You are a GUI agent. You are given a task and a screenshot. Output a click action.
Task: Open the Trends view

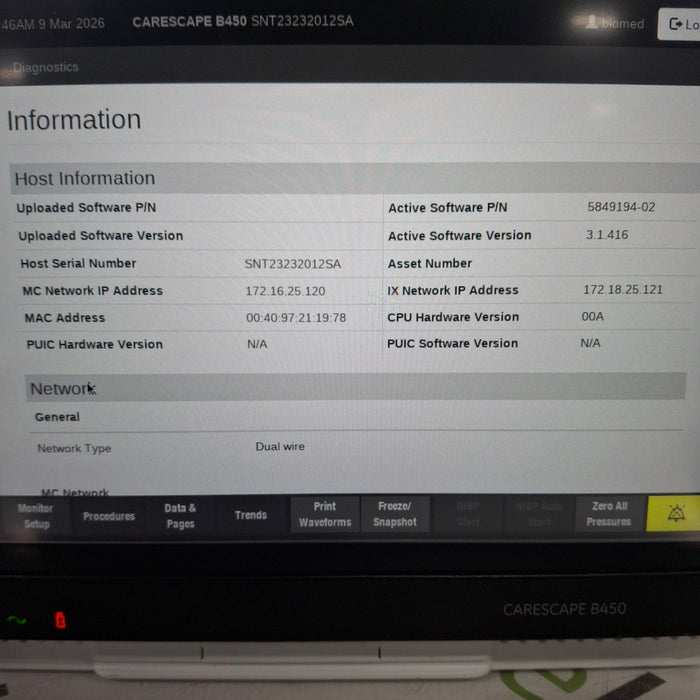[x=251, y=515]
